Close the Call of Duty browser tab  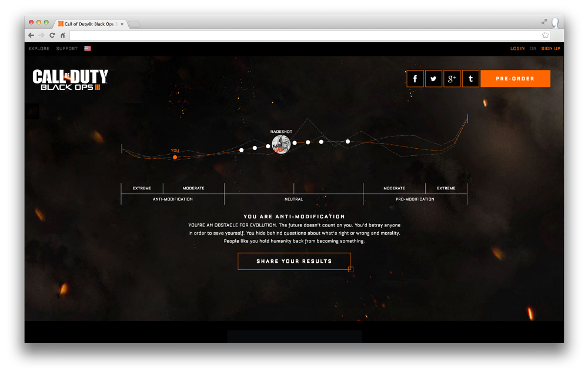click(x=122, y=24)
